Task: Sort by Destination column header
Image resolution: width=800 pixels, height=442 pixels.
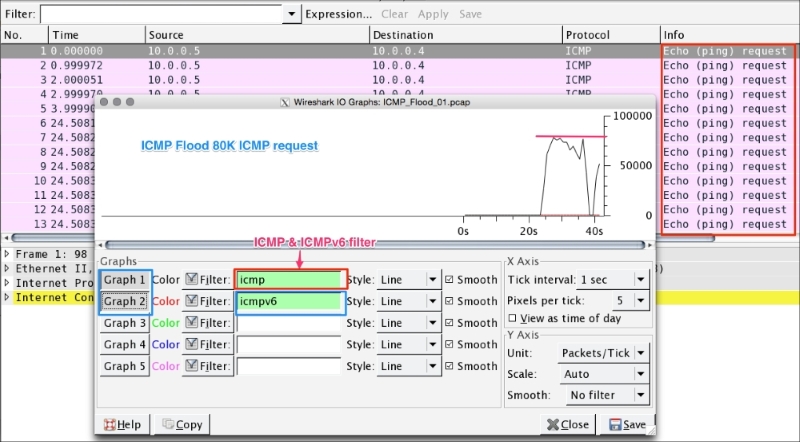Action: [x=465, y=35]
